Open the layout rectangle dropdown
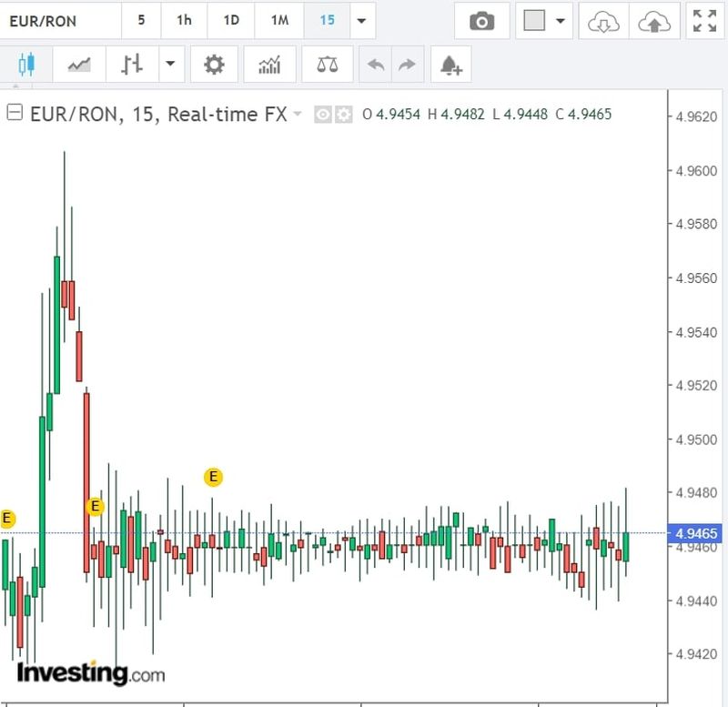Image resolution: width=728 pixels, height=707 pixels. point(545,21)
